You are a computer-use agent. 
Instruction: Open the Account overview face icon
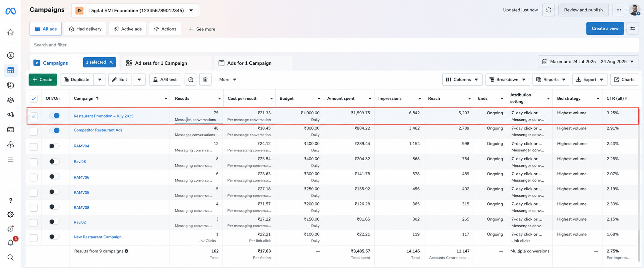tap(11, 55)
